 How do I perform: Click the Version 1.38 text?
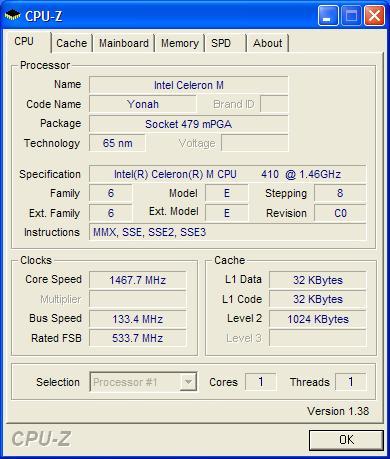[x=338, y=411]
